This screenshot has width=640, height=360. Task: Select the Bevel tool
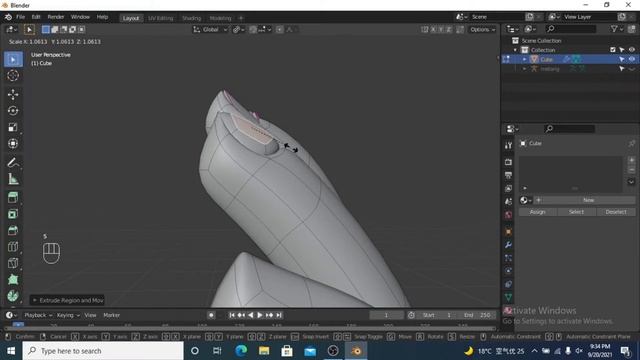pyautogui.click(x=13, y=230)
